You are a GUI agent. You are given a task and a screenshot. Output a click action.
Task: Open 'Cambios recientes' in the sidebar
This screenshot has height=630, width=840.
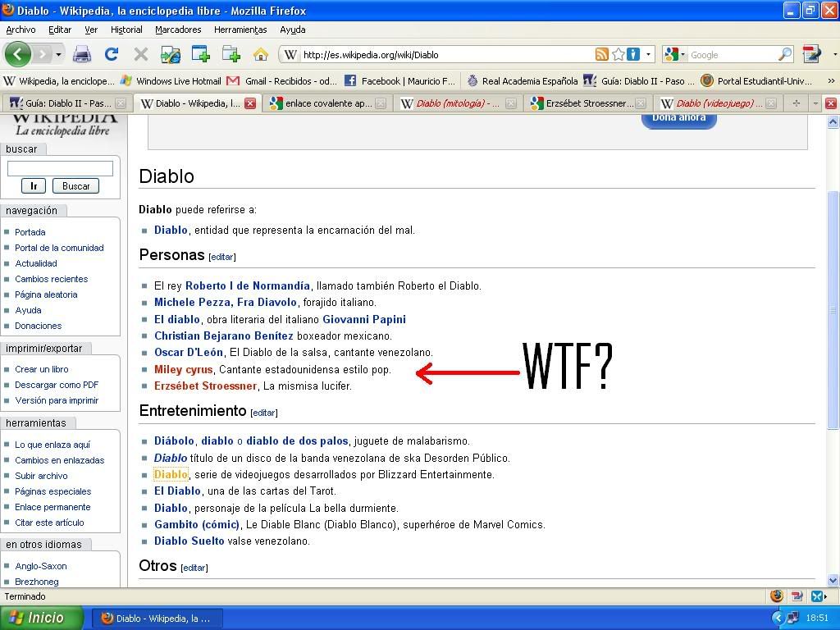(x=52, y=279)
